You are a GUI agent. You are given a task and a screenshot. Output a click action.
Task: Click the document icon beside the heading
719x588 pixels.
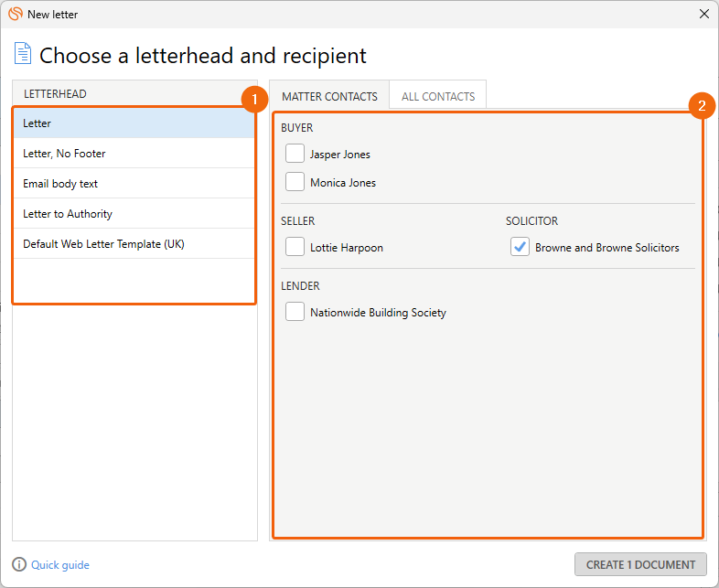[x=23, y=53]
